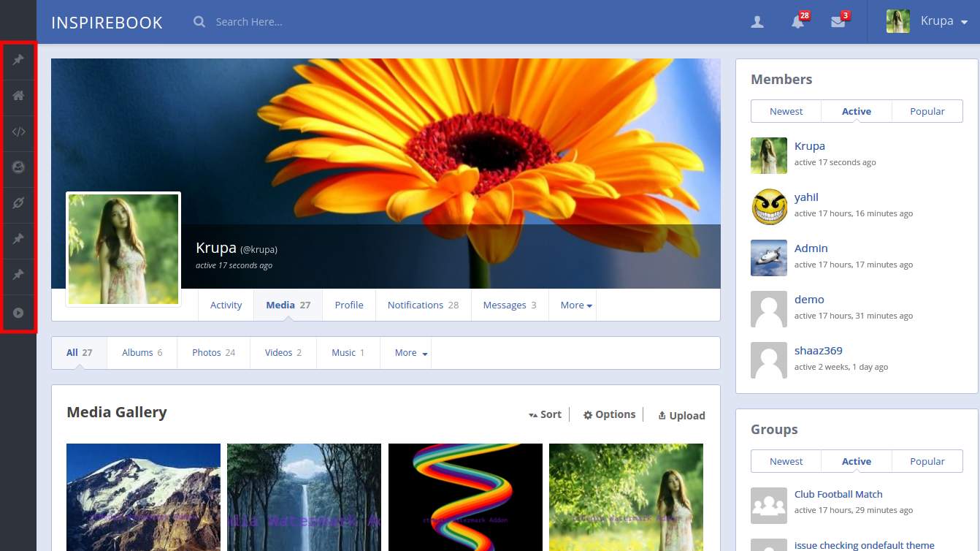The width and height of the screenshot is (980, 551).
Task: Switch Members widget to Popular
Action: (927, 111)
